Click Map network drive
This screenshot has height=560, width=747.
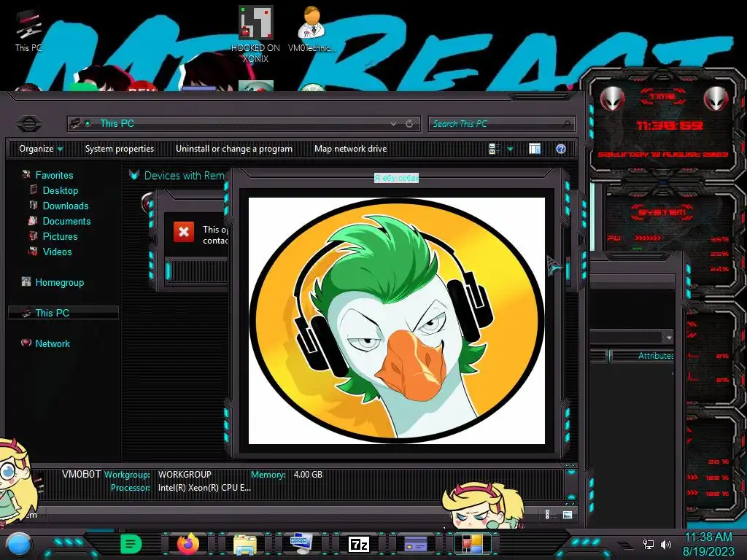tap(351, 149)
